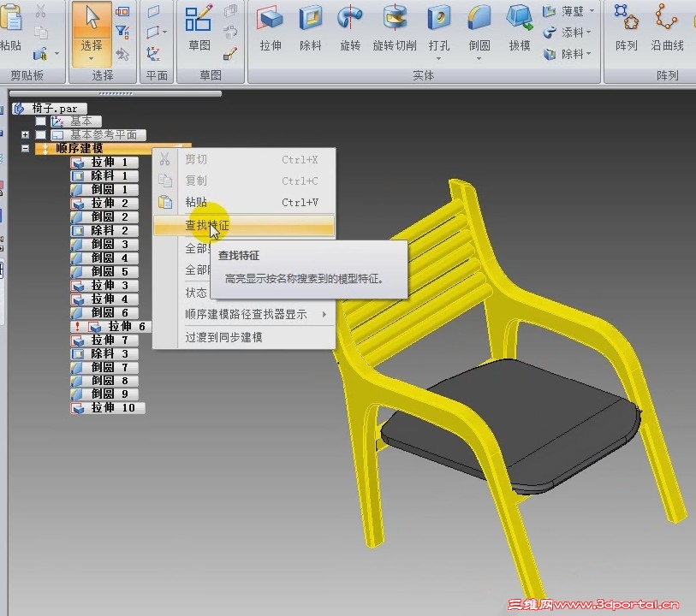Viewport: 696px width, 616px height.
Task: Choose 沿曲线 (Along Curve) pattern tool
Action: (667, 27)
